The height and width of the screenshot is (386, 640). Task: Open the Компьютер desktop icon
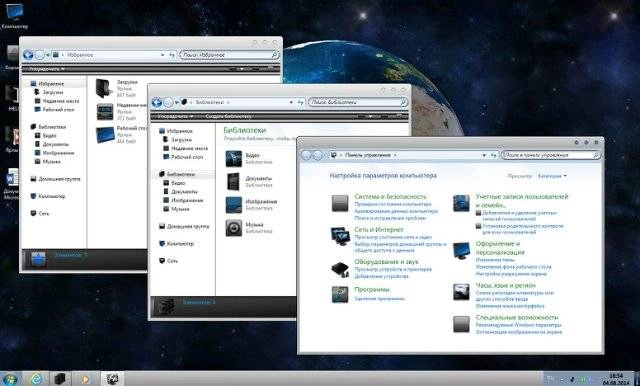click(15, 15)
